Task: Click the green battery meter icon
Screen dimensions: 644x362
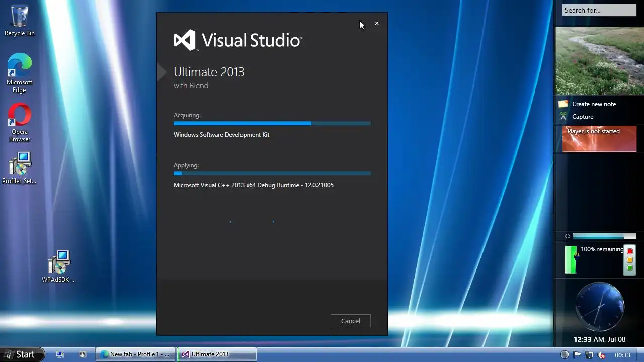Action: (x=571, y=259)
